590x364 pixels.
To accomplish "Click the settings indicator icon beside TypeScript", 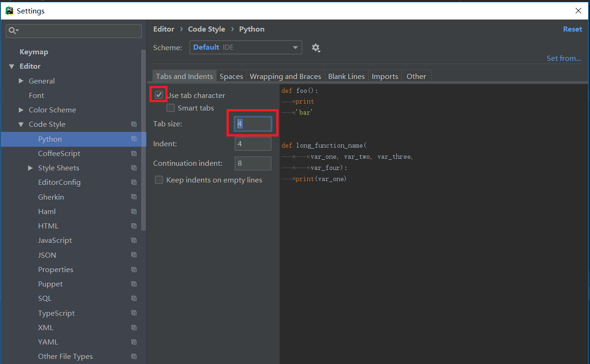I will point(134,312).
